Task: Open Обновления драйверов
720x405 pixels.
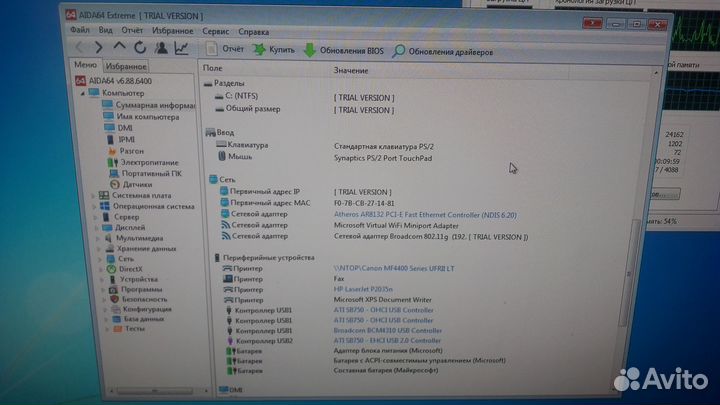Action: [443, 51]
